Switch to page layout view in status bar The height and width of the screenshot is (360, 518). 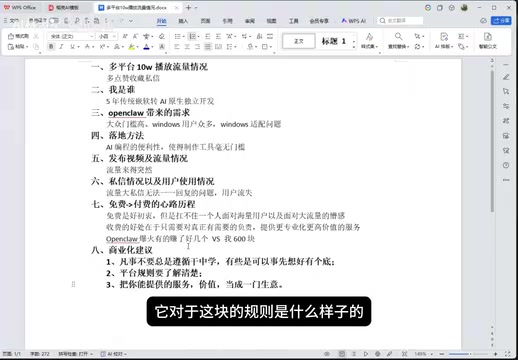pos(342,354)
